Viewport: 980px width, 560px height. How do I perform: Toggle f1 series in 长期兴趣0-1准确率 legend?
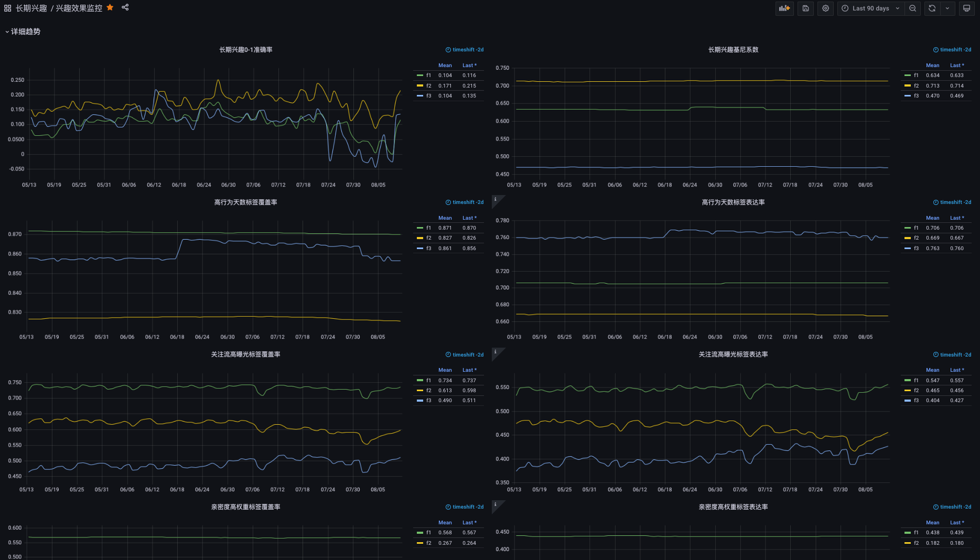428,76
